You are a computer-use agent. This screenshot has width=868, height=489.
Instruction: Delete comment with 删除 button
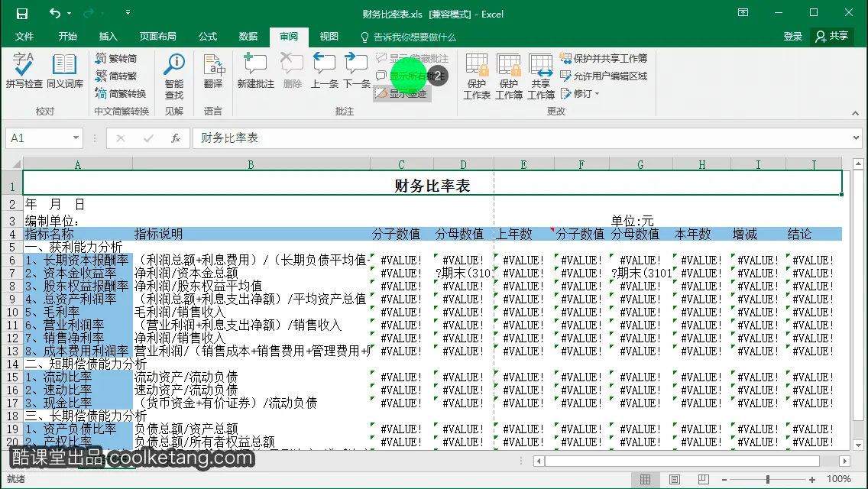pos(293,71)
